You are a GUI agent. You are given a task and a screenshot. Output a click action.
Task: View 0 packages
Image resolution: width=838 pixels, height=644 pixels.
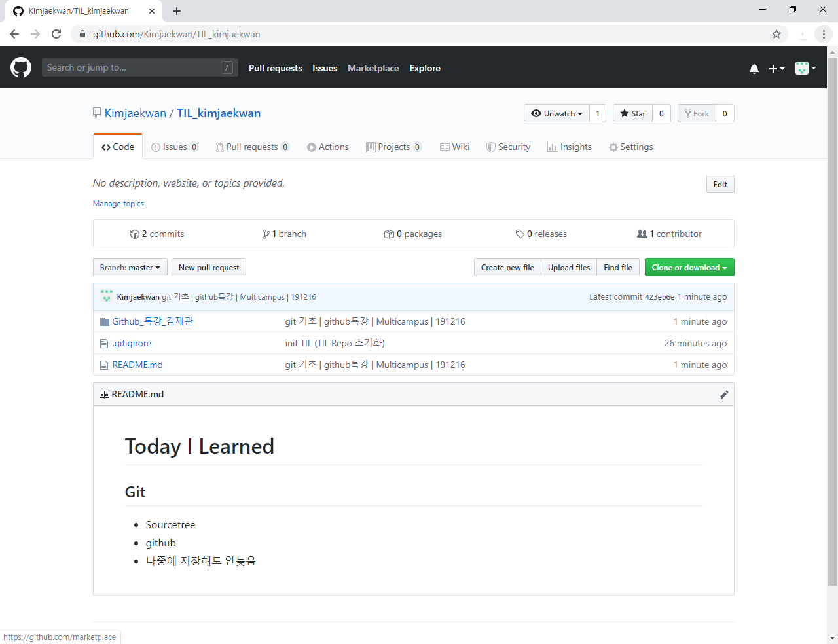413,234
